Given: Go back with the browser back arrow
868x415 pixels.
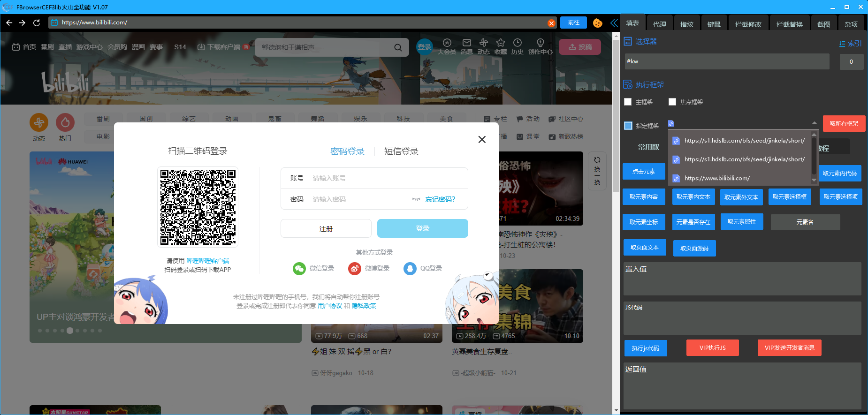Looking at the screenshot, I should (9, 23).
